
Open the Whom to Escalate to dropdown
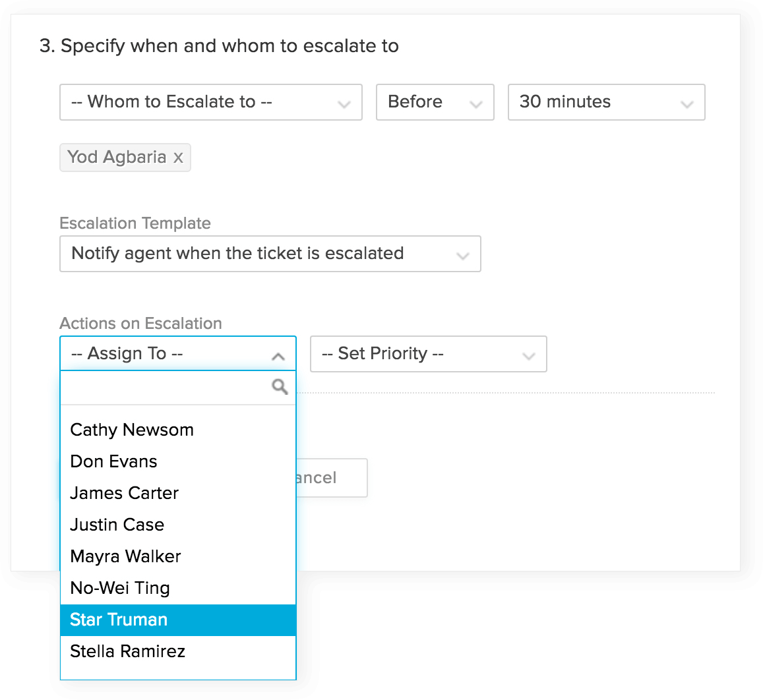tap(210, 102)
